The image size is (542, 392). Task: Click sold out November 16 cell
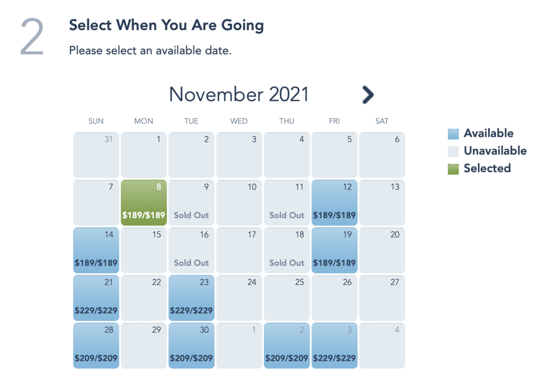[x=191, y=250]
